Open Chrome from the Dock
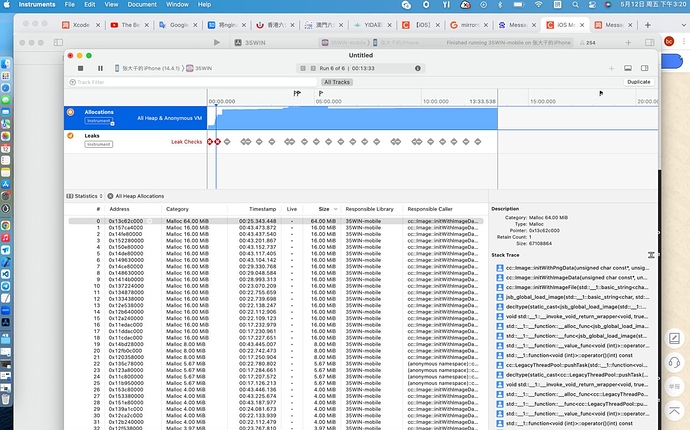Screen dimensions: 690x430 pos(5,225)
